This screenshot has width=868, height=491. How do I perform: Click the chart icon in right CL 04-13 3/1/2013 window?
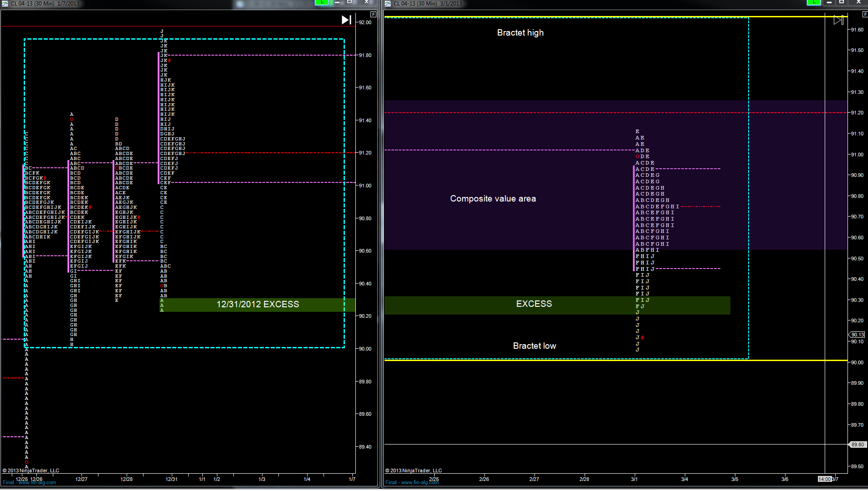(388, 3)
